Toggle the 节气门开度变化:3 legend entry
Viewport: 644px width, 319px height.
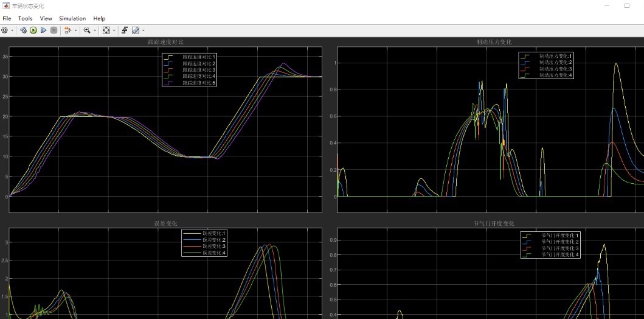point(550,249)
